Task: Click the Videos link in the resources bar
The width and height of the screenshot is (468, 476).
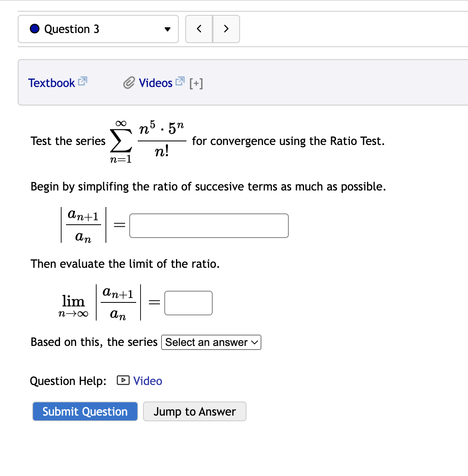Action: (156, 83)
